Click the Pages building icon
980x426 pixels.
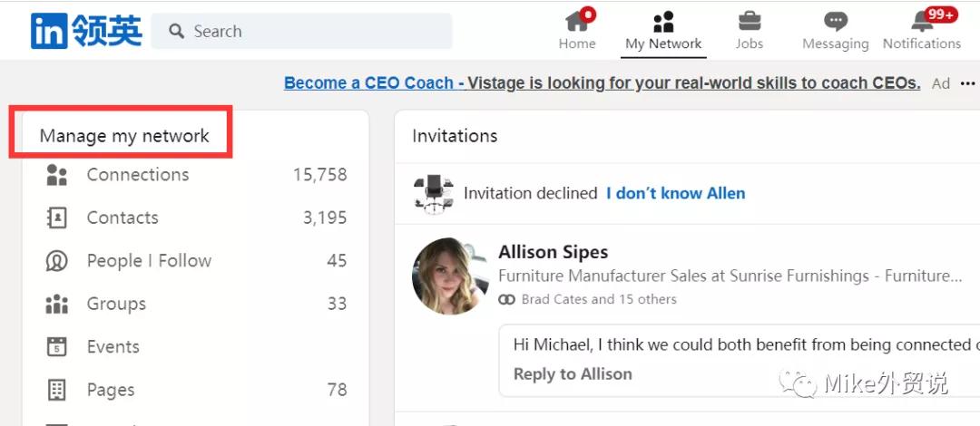pos(56,390)
